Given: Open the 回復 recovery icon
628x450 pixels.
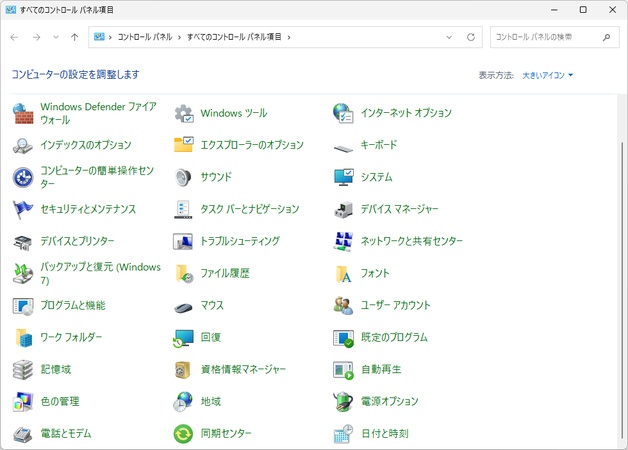Looking at the screenshot, I should point(183,338).
